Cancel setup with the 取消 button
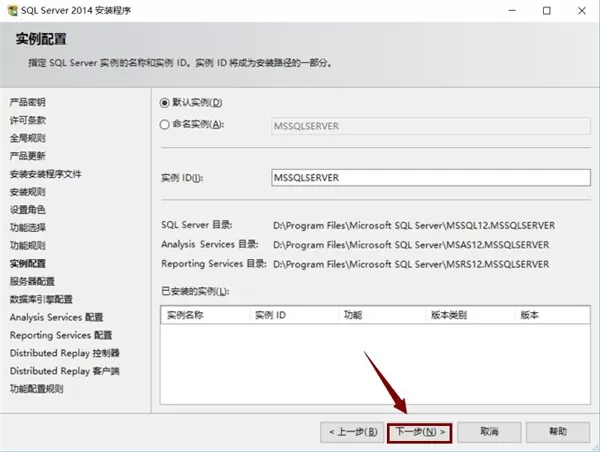The height and width of the screenshot is (452, 600). [x=489, y=432]
